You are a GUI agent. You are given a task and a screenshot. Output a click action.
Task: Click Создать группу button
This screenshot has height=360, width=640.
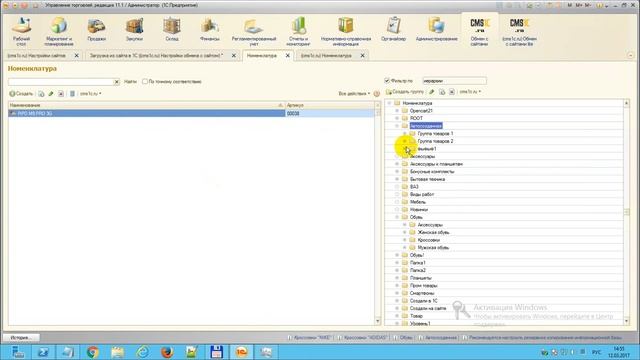coord(405,92)
